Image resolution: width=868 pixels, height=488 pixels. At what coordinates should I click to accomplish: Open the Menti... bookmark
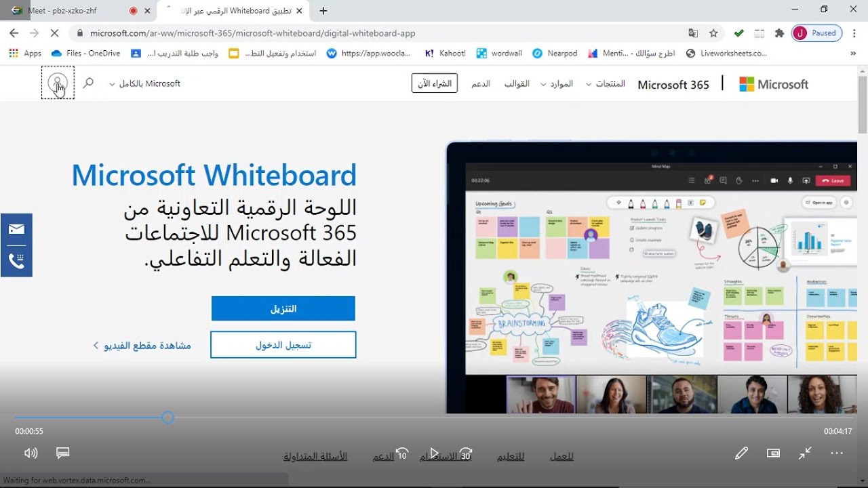click(x=631, y=53)
